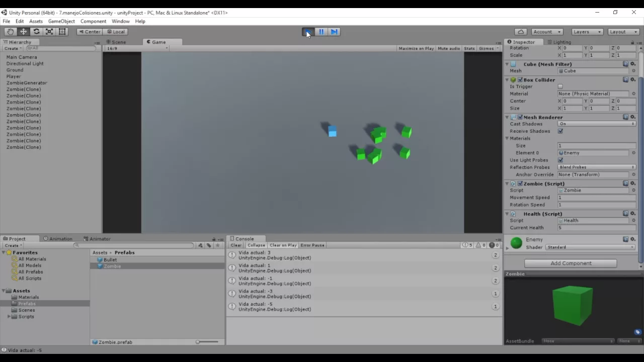Open the Shader dropdown
The width and height of the screenshot is (644, 362).
pyautogui.click(x=590, y=247)
